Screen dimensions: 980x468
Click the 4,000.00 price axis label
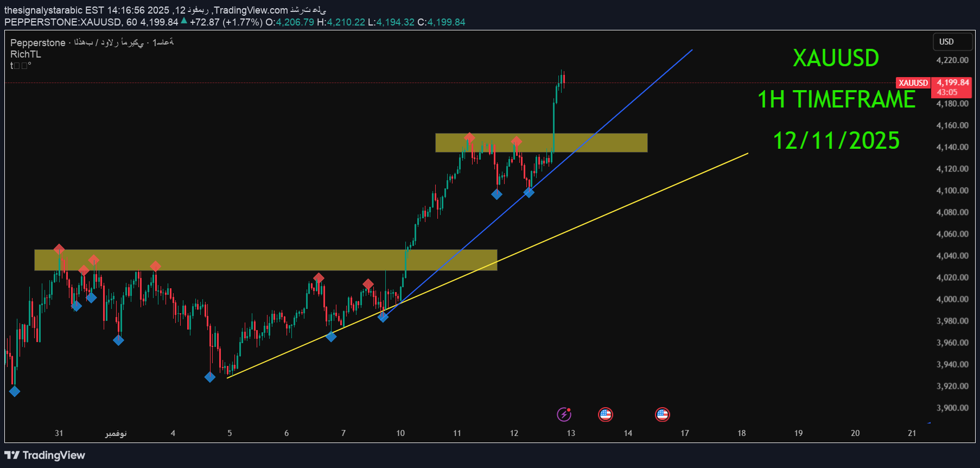pos(952,299)
